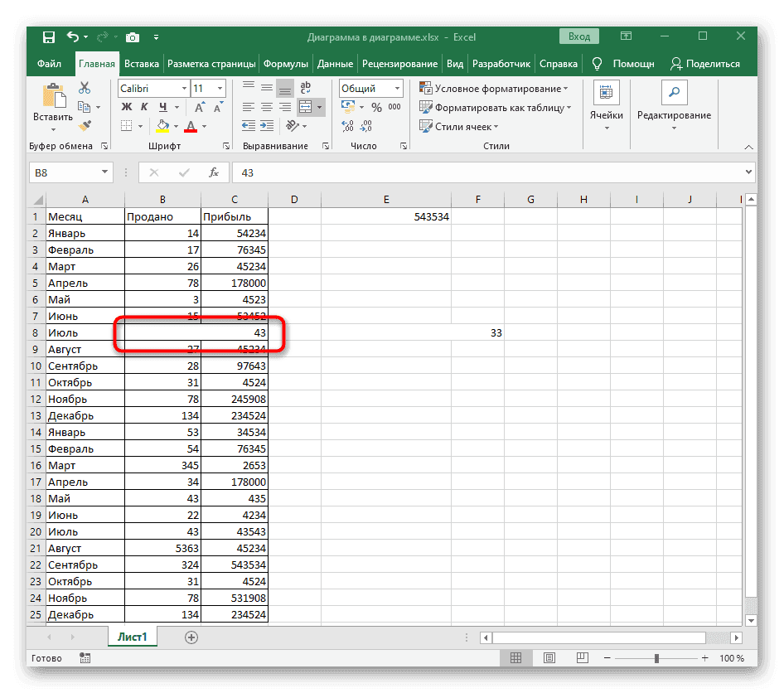Toggle bold formatting (Ж)

(127, 108)
